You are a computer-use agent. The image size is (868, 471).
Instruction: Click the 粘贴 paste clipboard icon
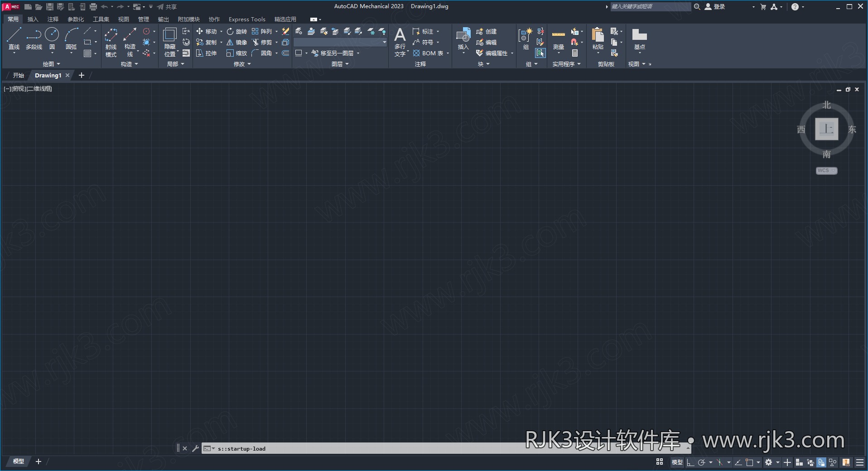coord(598,39)
